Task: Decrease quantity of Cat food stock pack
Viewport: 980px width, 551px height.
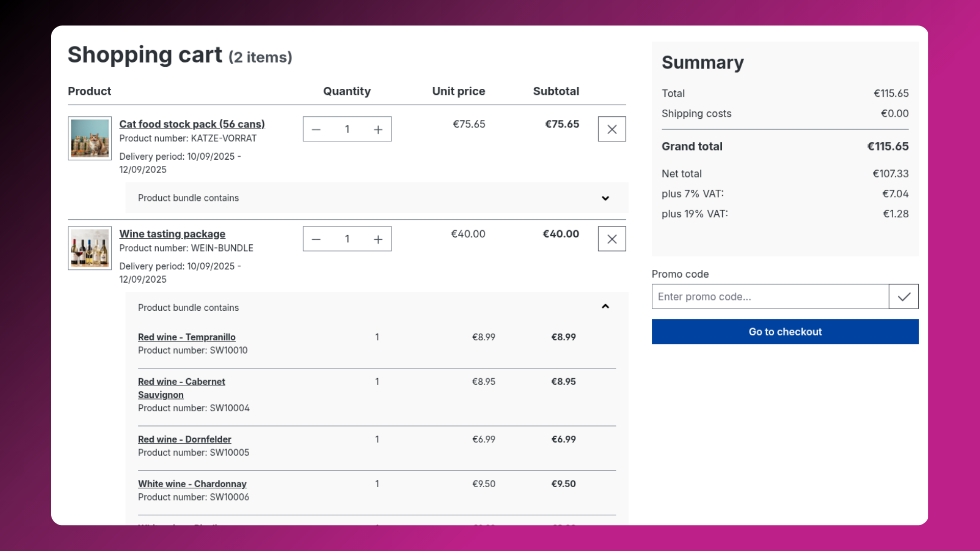Action: (316, 130)
